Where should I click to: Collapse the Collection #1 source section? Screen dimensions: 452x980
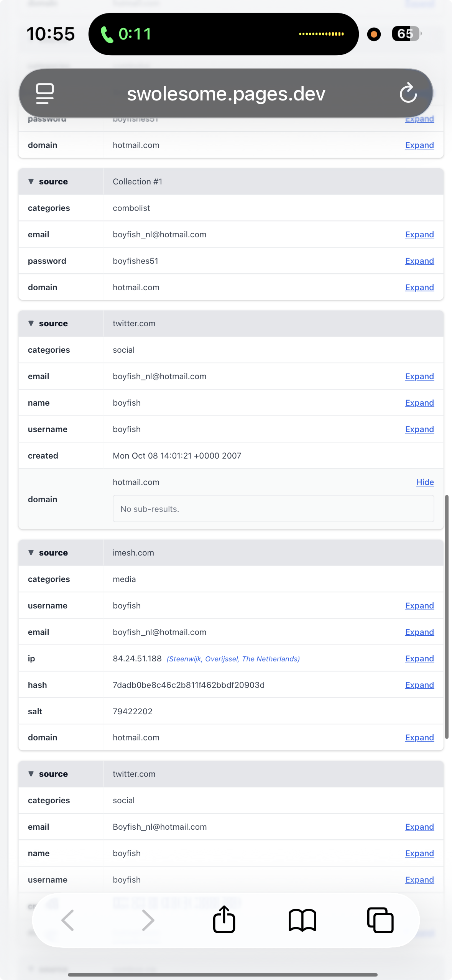coord(31,181)
